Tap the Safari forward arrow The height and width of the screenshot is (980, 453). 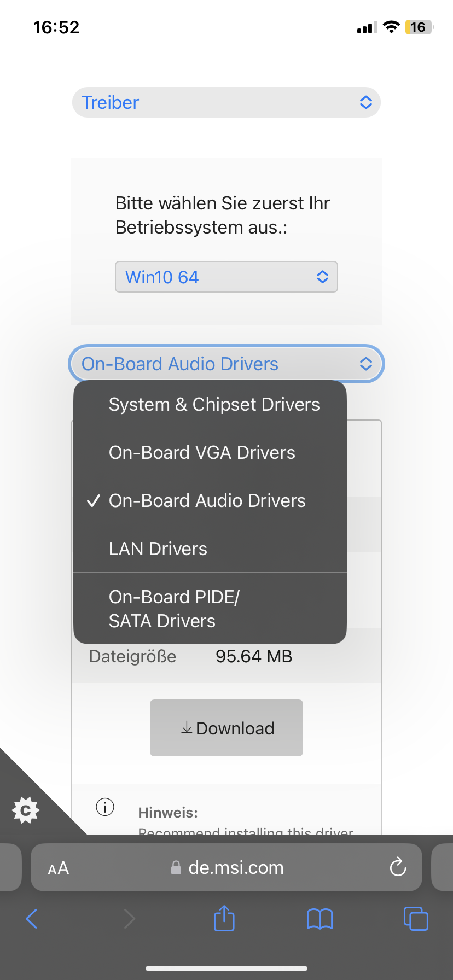[x=129, y=919]
